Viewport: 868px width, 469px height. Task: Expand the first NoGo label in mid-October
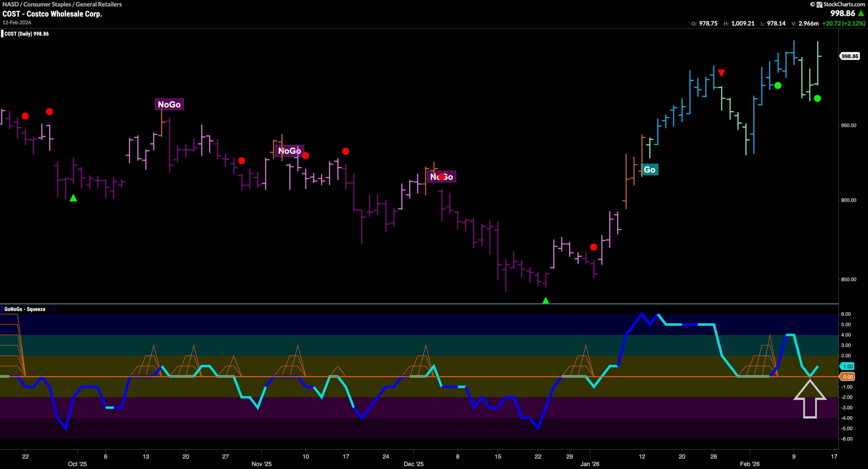(x=169, y=104)
